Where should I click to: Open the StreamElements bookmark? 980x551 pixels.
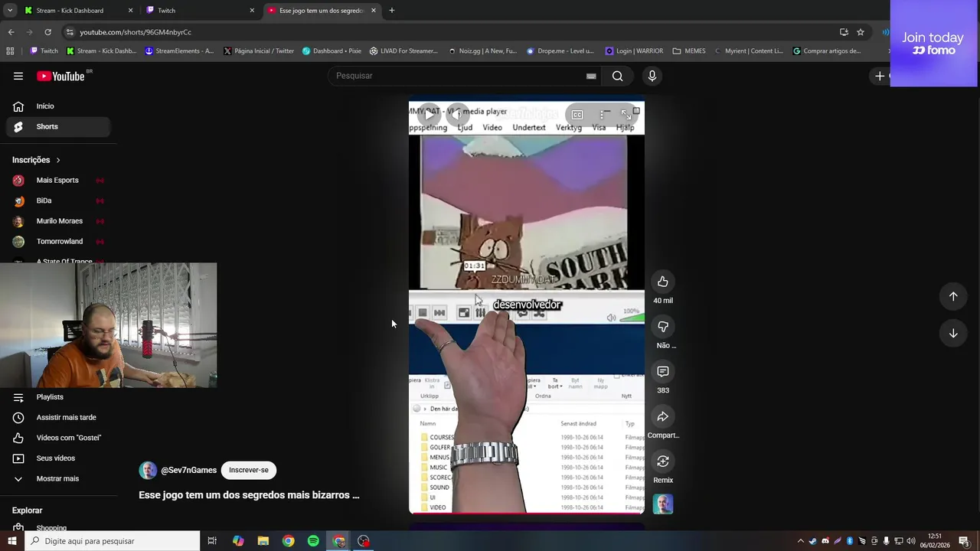179,51
